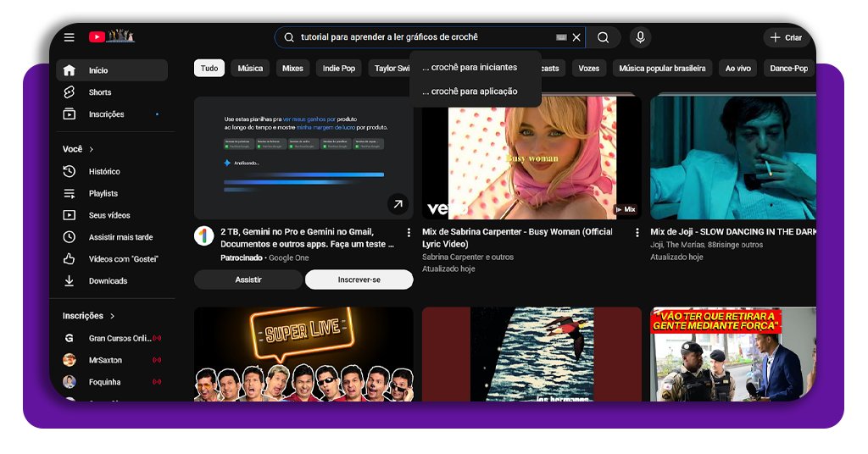Expand the Inscrições section chevron
The height and width of the screenshot is (454, 868).
point(112,316)
